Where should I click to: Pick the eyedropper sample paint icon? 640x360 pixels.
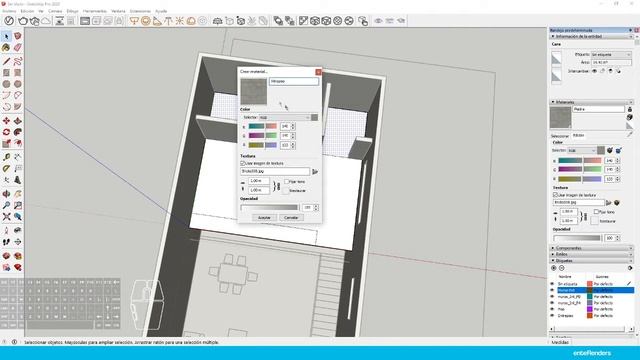coord(630,134)
